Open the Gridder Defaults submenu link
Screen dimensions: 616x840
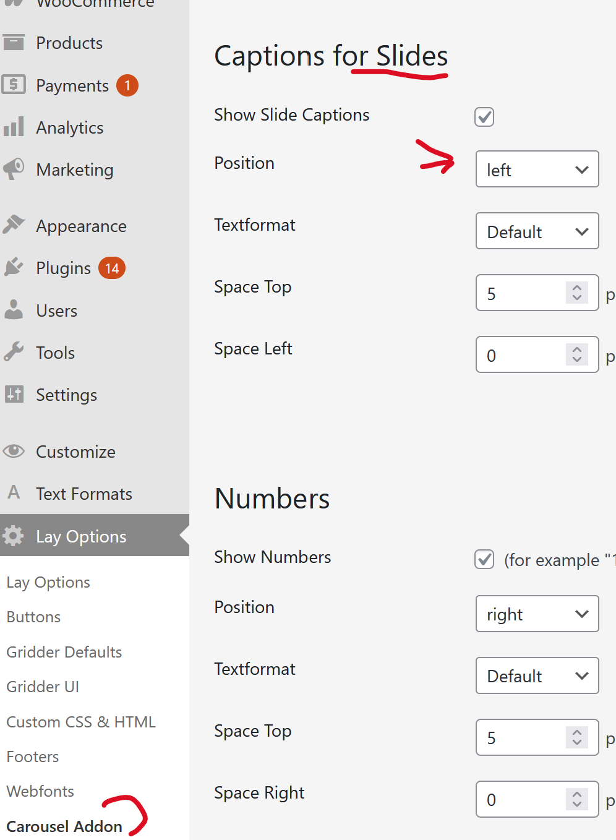tap(64, 652)
